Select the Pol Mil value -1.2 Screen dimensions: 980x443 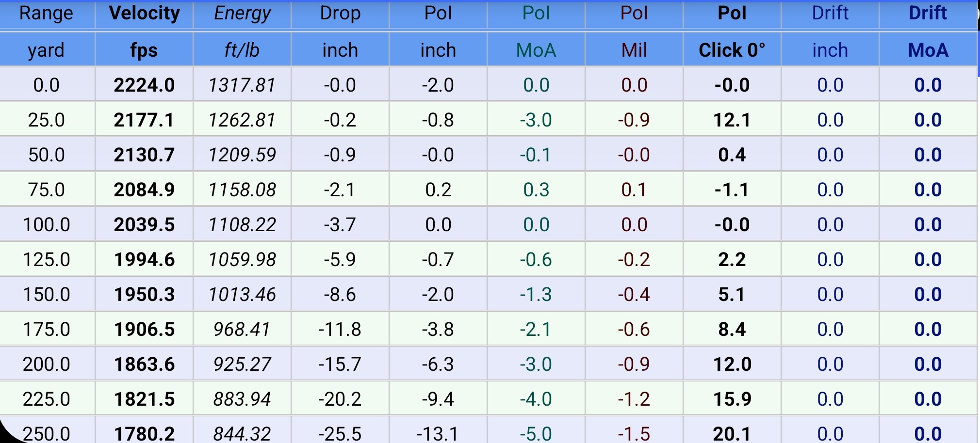[634, 399]
